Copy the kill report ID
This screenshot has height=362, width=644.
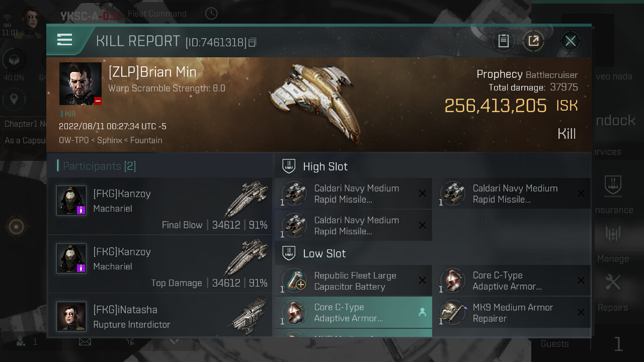coord(253,43)
